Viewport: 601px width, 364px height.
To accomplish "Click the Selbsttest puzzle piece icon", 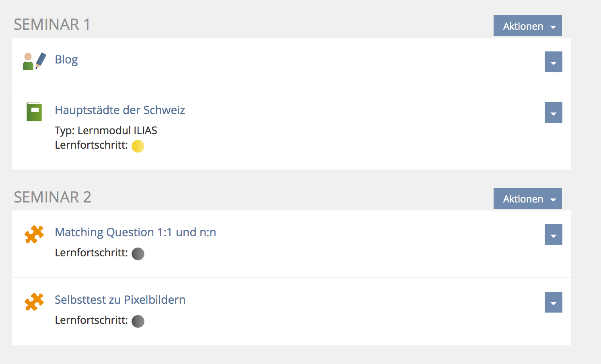I will pos(34,302).
